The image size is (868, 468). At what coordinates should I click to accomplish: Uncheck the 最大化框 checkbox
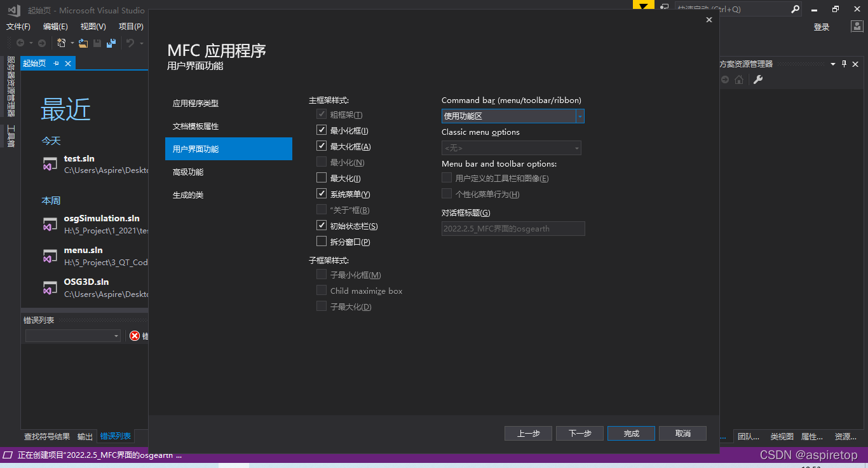[x=322, y=146]
